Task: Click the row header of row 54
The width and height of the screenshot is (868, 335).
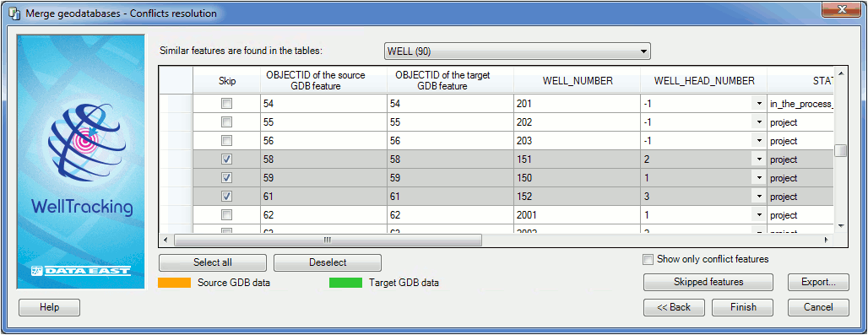Action: 176,104
